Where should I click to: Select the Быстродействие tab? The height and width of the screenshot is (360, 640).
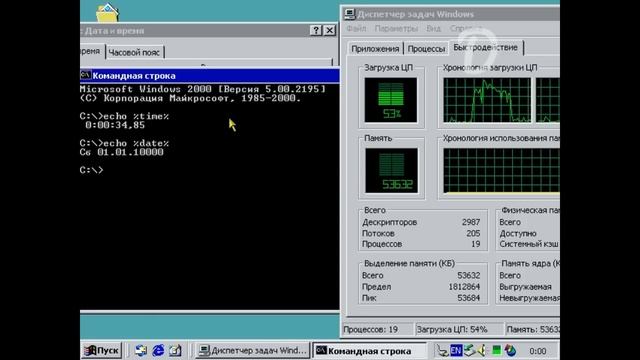pyautogui.click(x=485, y=47)
